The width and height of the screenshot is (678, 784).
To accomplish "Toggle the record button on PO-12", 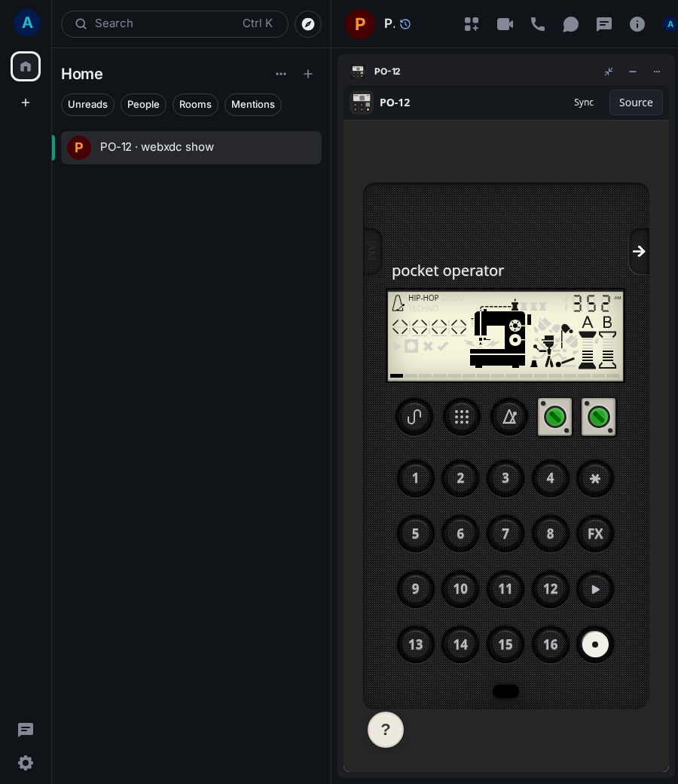I will [594, 645].
